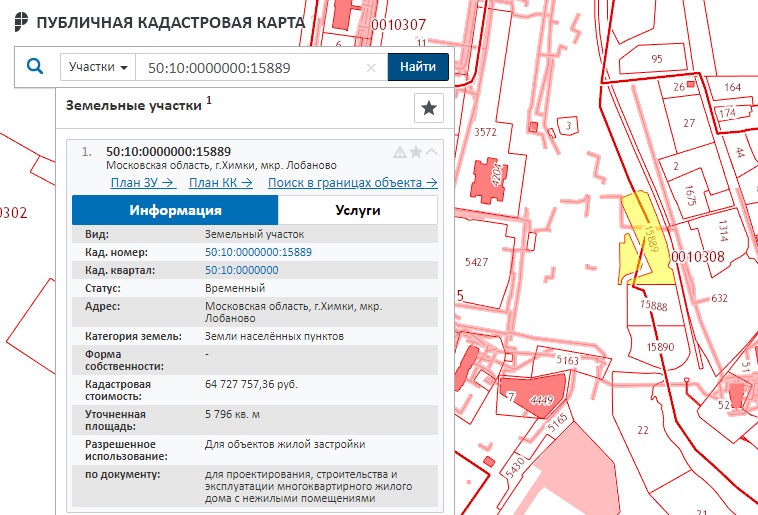Image resolution: width=758 pixels, height=515 pixels.
Task: Open cadastral quarter 50:10:0000000 link
Action: pyautogui.click(x=242, y=270)
